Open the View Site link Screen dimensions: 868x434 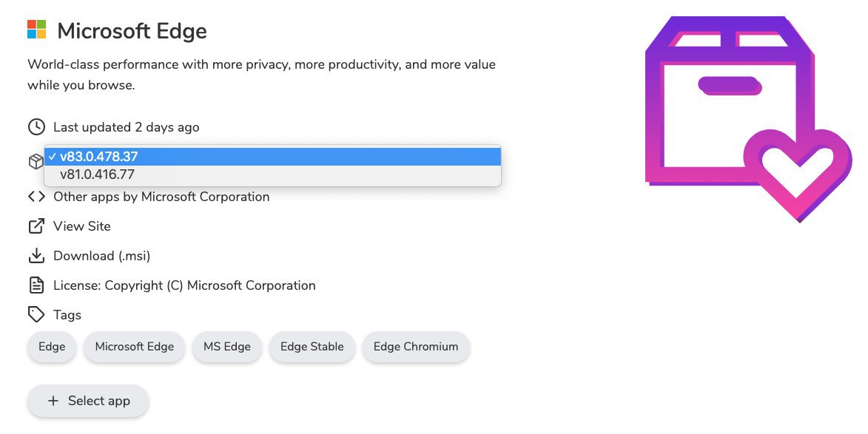point(82,226)
